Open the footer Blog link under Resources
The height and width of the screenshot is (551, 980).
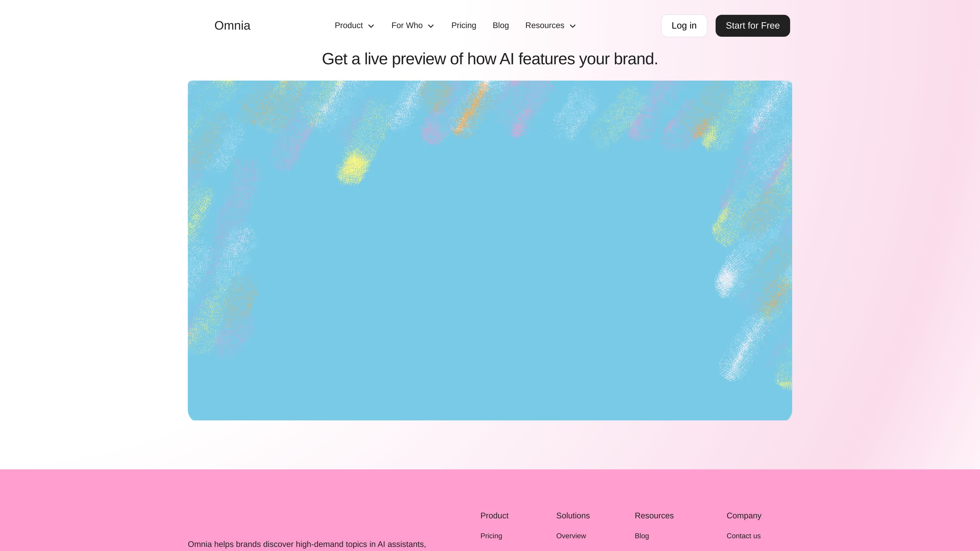coord(642,536)
